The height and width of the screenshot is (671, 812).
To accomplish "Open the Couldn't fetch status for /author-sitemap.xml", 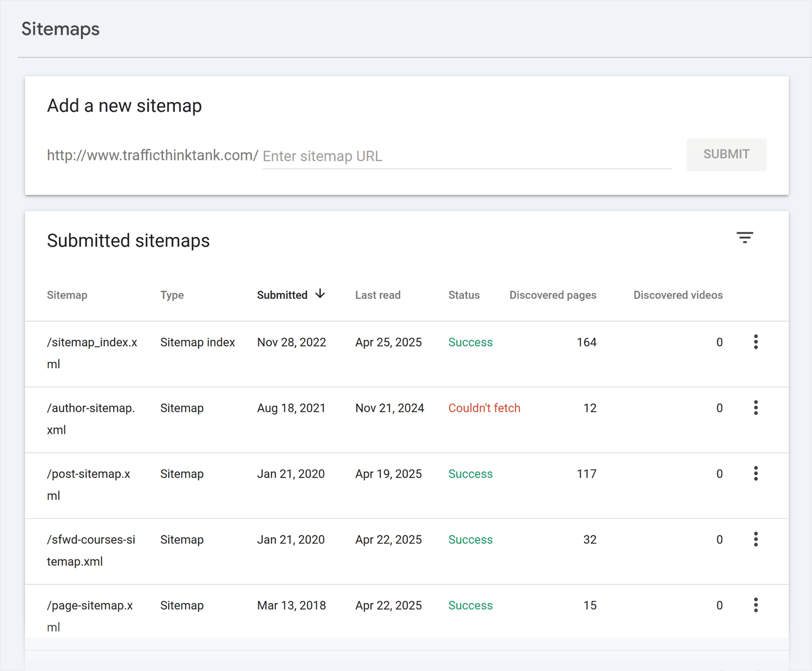I will 484,408.
